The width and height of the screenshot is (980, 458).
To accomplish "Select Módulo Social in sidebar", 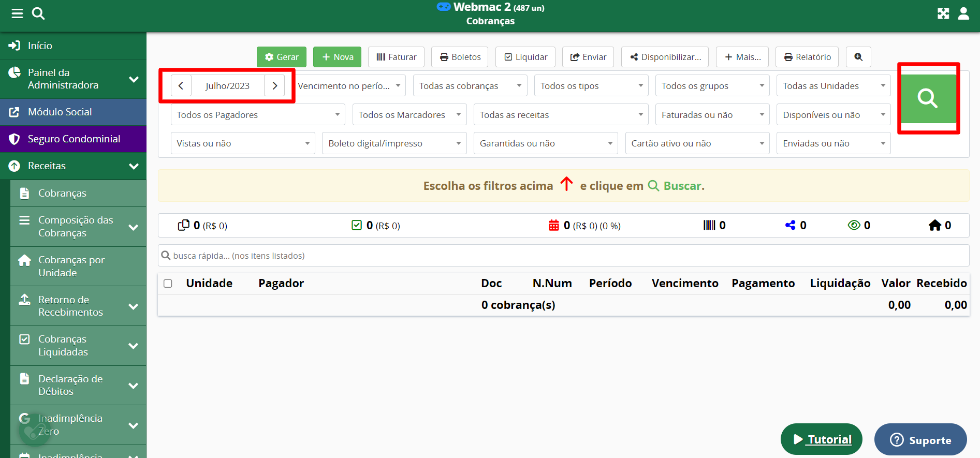I will click(x=60, y=112).
